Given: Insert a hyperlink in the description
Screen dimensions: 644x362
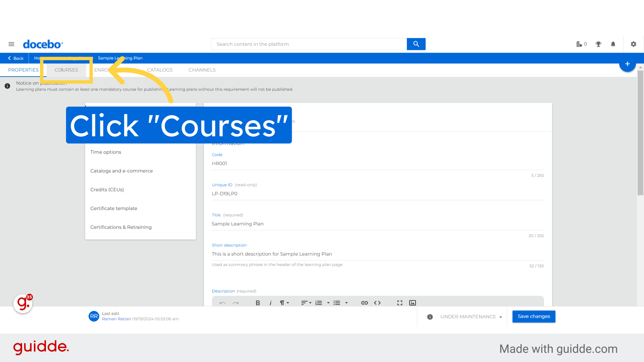Looking at the screenshot, I should (x=365, y=303).
